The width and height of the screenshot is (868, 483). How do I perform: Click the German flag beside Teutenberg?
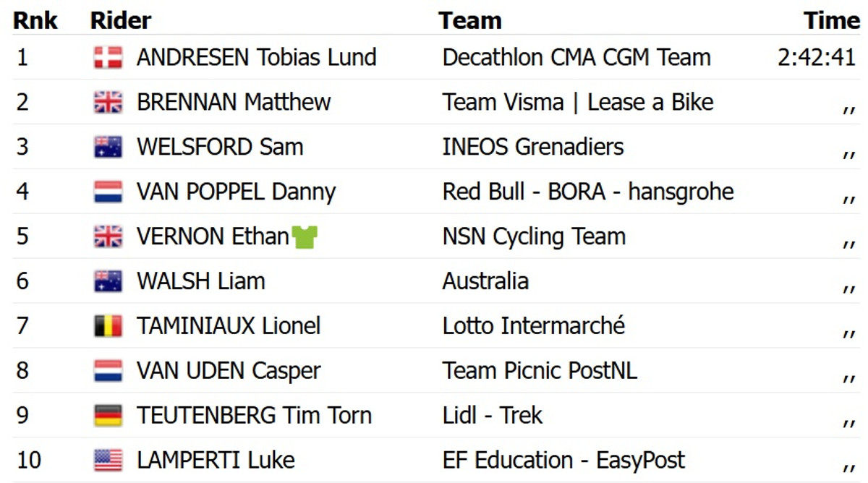click(x=108, y=416)
